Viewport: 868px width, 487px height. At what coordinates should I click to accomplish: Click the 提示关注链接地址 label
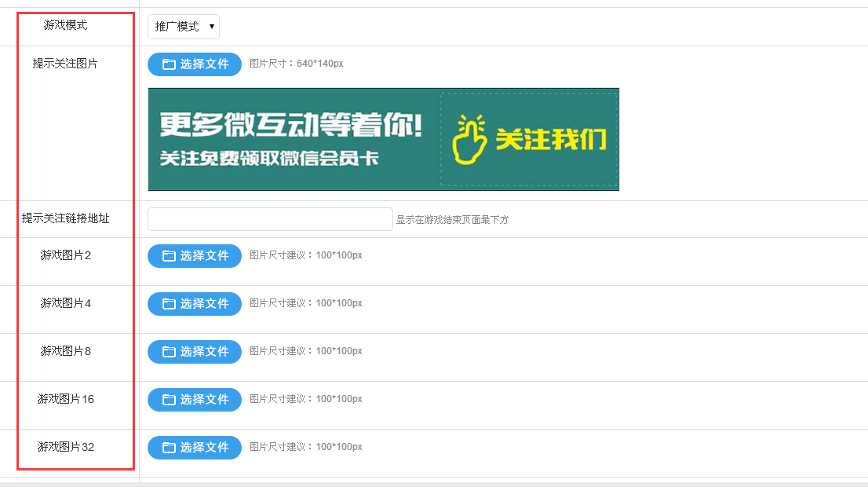click(x=65, y=218)
